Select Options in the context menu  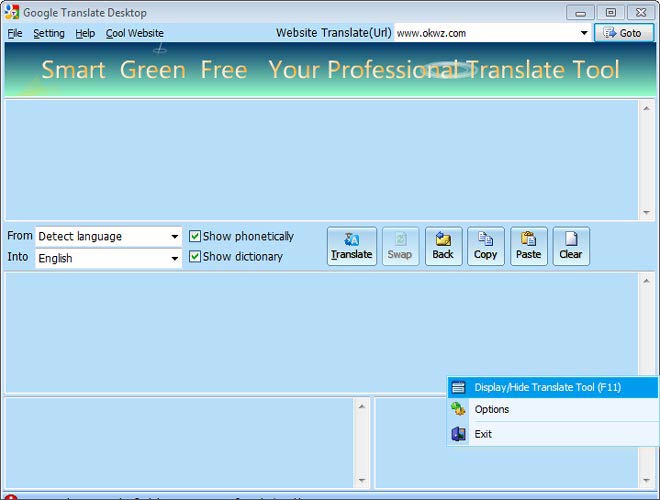click(492, 409)
